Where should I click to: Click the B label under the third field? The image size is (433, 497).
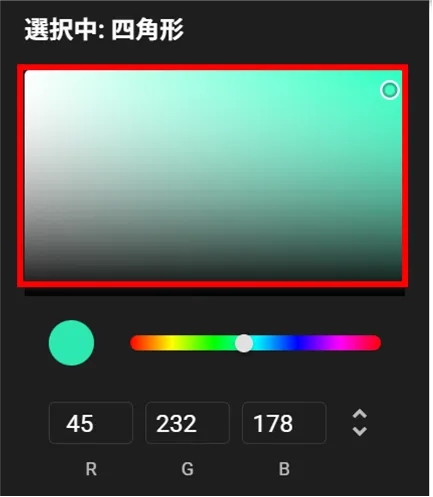[284, 469]
